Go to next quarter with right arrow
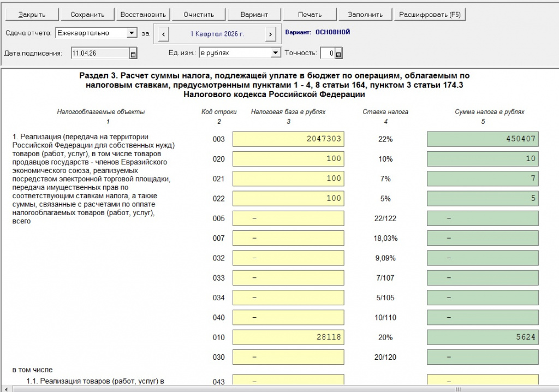The width and height of the screenshot is (559, 392). pyautogui.click(x=270, y=34)
